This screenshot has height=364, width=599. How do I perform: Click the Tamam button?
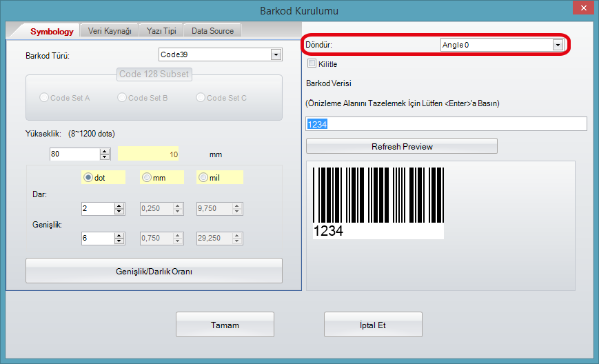(x=225, y=325)
